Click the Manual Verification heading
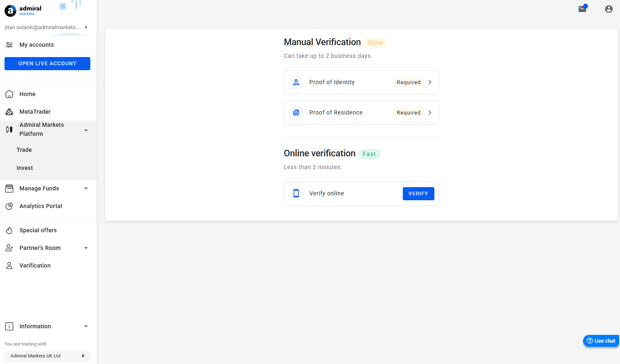620x364 pixels. pos(322,42)
